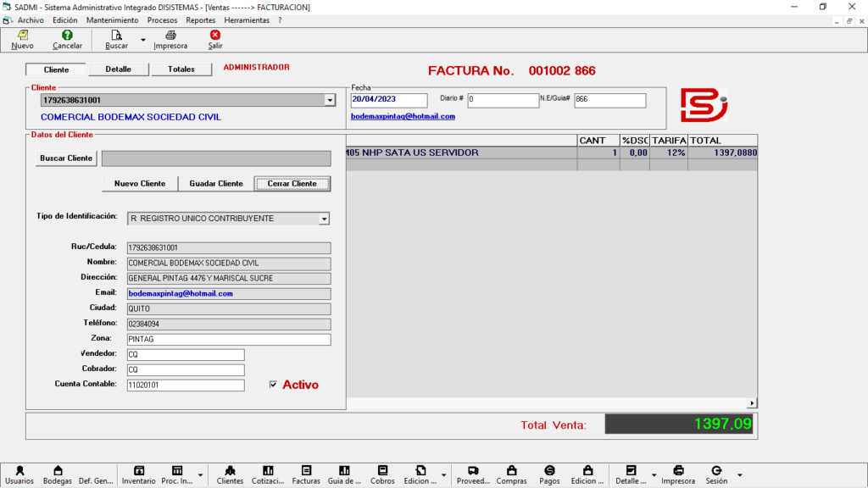Viewport: 868px width, 488px height.
Task: Expand dropdown arrow next to Proc. In...
Action: click(200, 474)
